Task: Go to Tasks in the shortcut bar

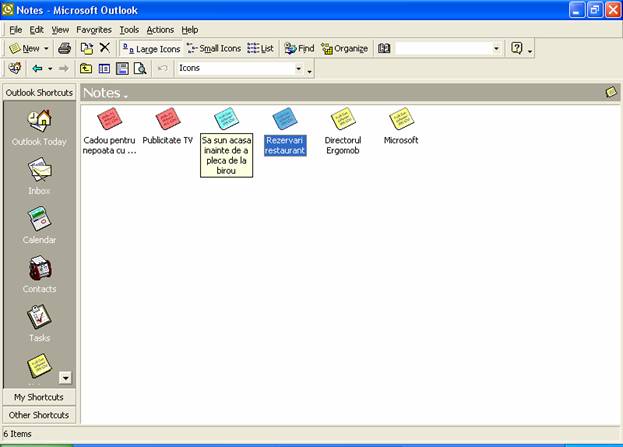Action: click(39, 318)
